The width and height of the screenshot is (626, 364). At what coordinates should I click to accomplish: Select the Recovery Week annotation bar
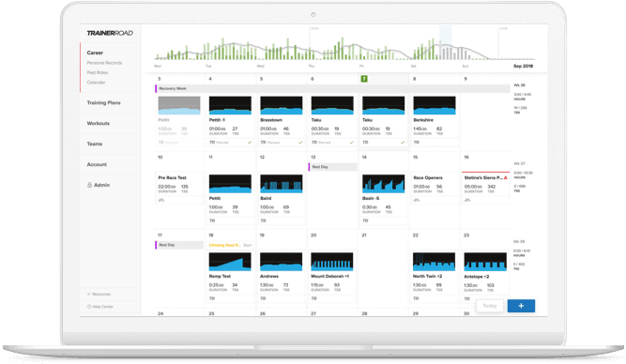[332, 88]
